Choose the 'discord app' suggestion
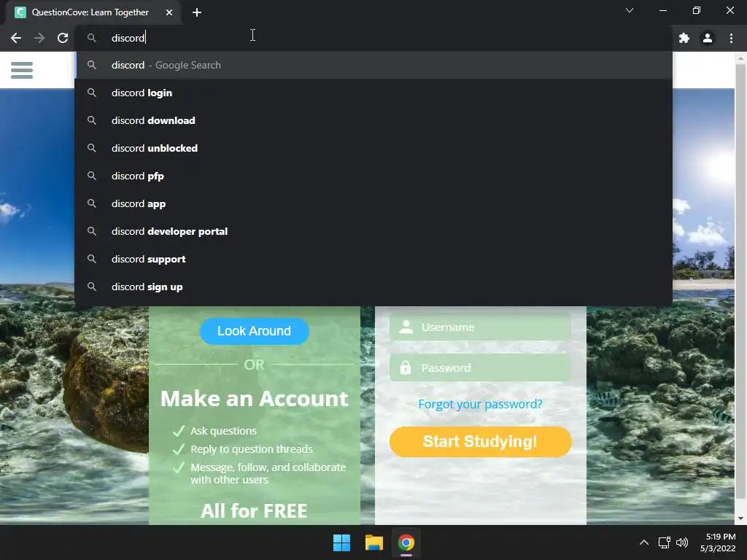Viewport: 747px width, 560px height. (x=374, y=203)
